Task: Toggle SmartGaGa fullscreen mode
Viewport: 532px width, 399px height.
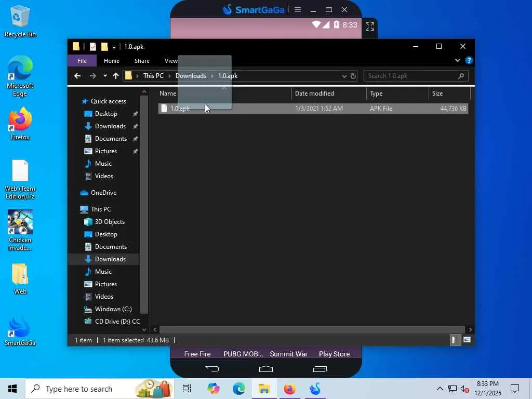Action: tap(370, 26)
